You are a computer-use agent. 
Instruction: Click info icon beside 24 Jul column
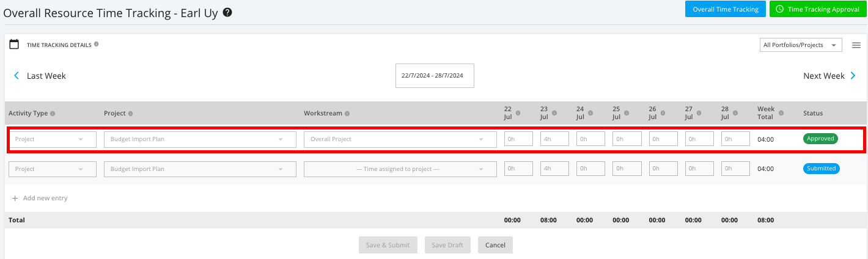coord(591,113)
